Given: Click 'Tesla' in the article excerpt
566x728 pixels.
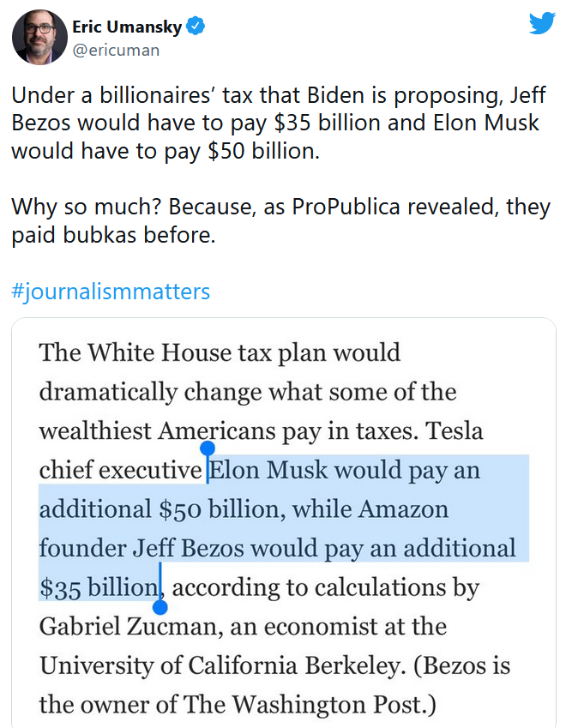Looking at the screenshot, I should [455, 430].
